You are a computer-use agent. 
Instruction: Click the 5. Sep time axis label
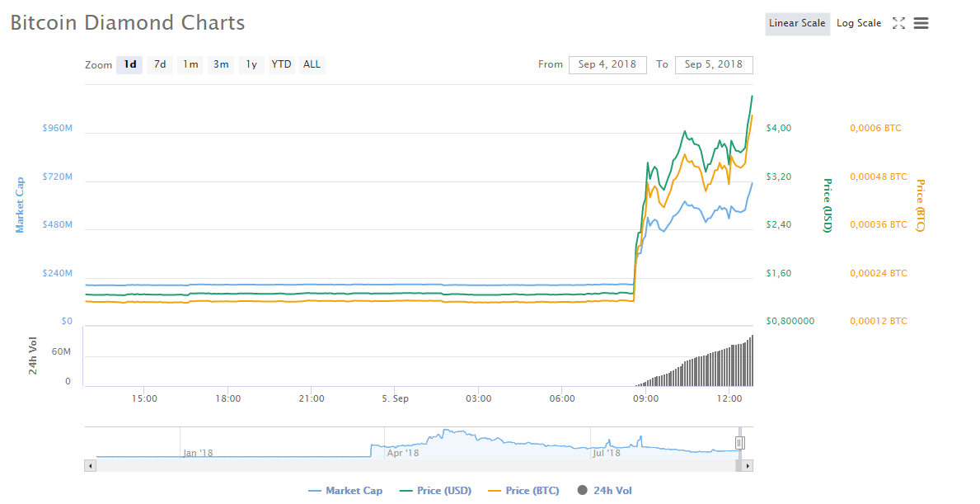(395, 398)
